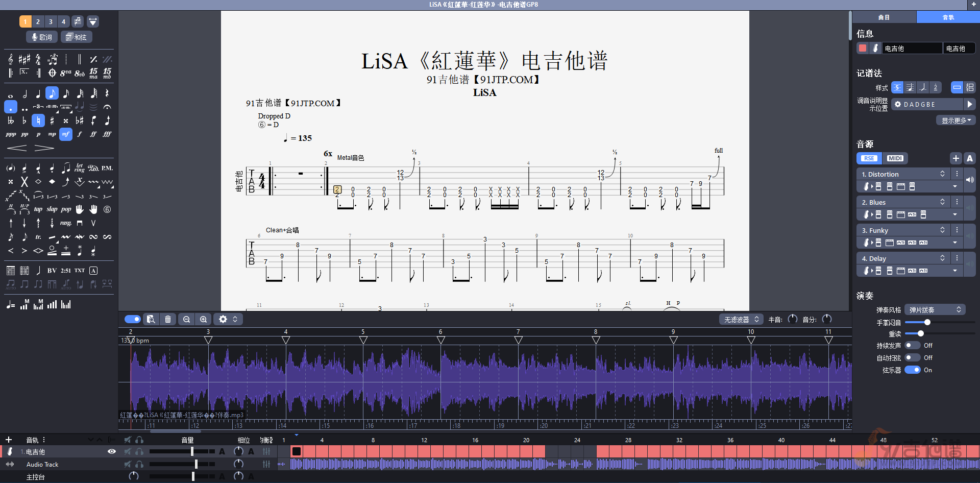
Task: Zoom out the audio waveform
Action: pos(186,319)
